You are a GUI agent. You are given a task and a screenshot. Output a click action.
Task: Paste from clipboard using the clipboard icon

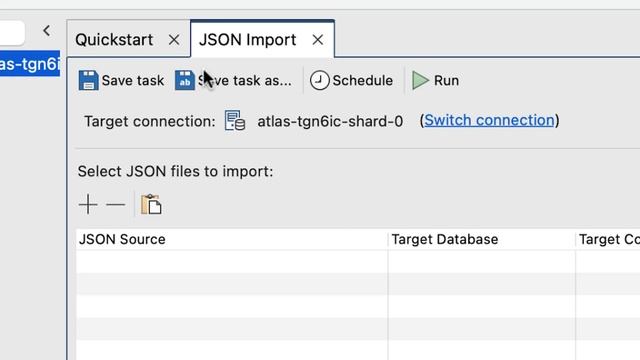(151, 204)
